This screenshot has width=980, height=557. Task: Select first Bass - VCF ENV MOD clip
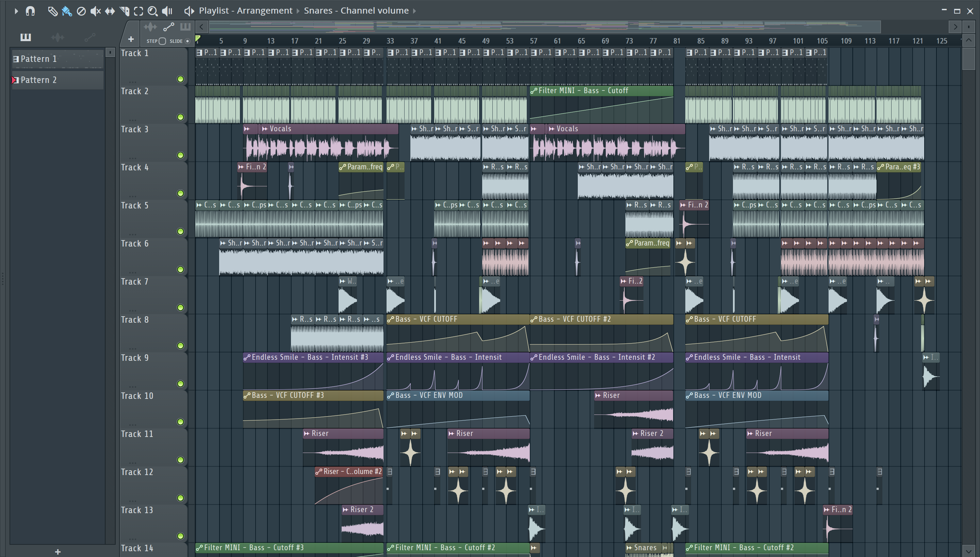[458, 409]
